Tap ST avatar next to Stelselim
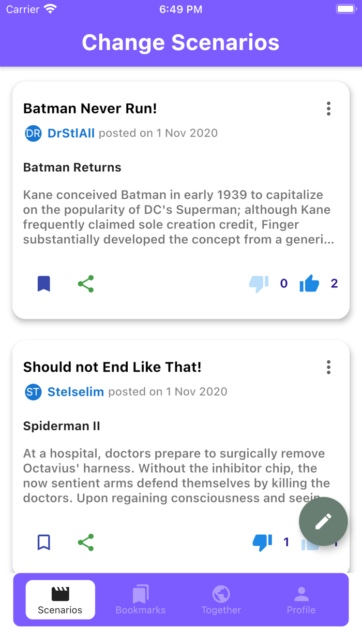This screenshot has height=644, width=362. (33, 392)
